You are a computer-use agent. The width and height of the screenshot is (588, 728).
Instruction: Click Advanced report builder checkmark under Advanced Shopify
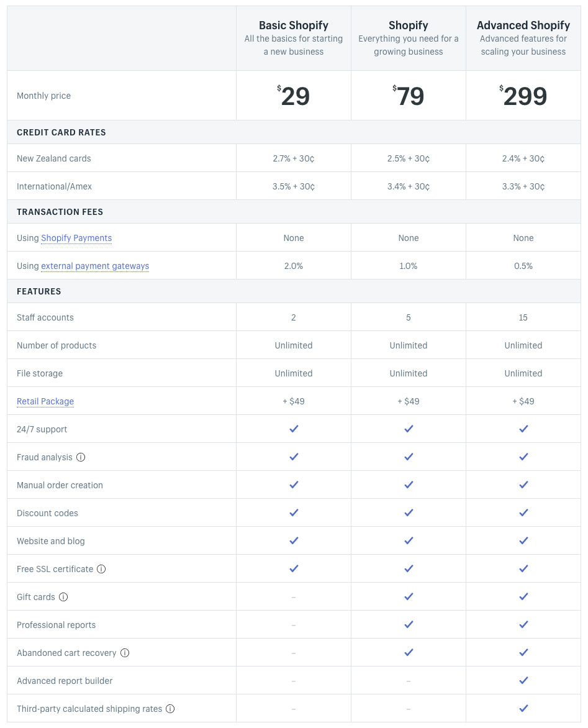coord(523,680)
